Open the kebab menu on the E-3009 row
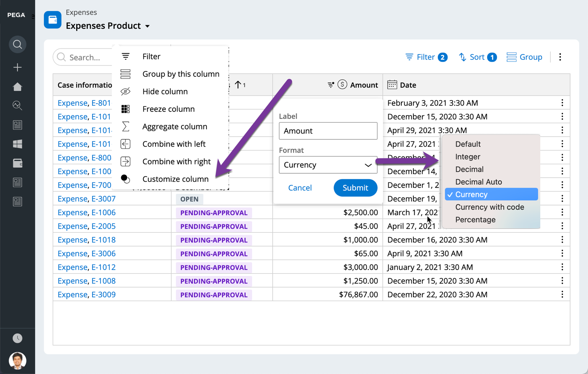Image resolution: width=588 pixels, height=374 pixels. click(562, 294)
